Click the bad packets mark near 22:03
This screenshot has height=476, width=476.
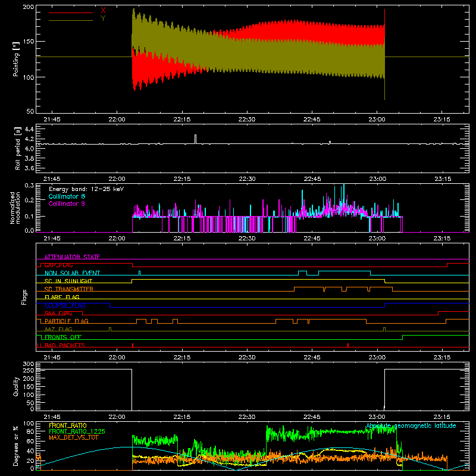(x=133, y=345)
